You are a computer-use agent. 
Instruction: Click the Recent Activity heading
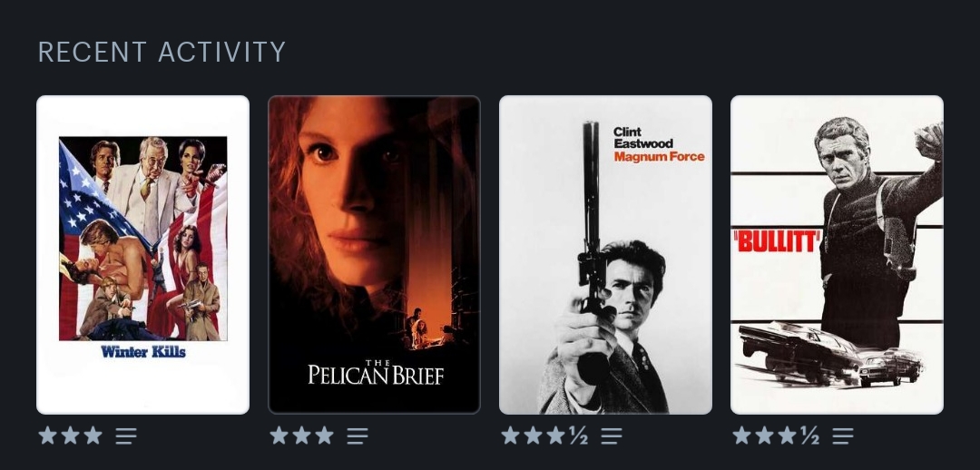[162, 52]
